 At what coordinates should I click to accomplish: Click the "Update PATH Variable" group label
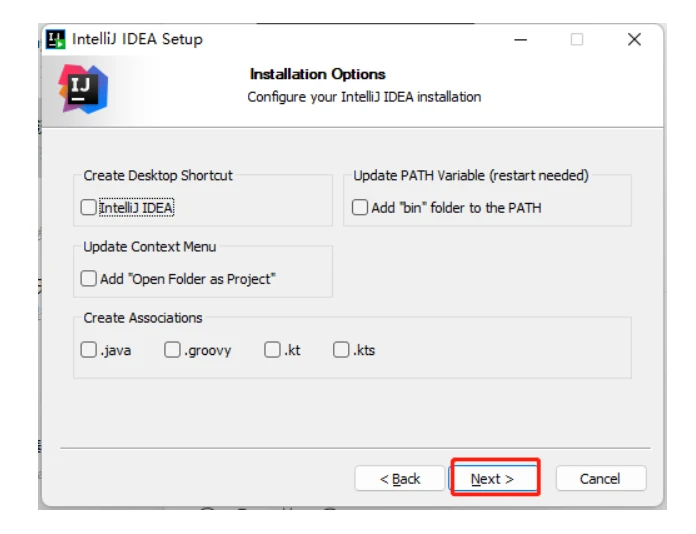coord(471,175)
